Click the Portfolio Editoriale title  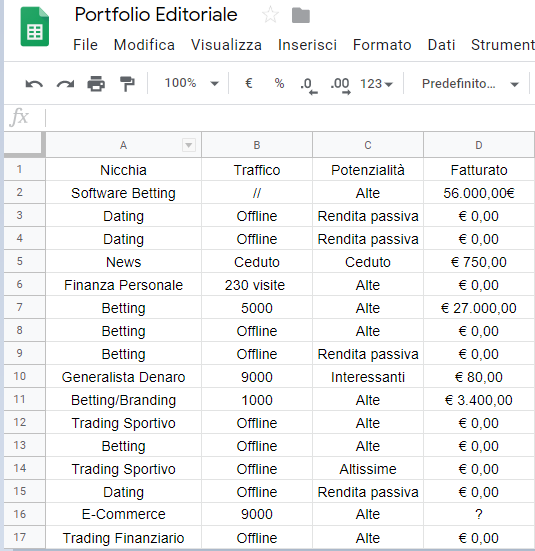coord(156,15)
